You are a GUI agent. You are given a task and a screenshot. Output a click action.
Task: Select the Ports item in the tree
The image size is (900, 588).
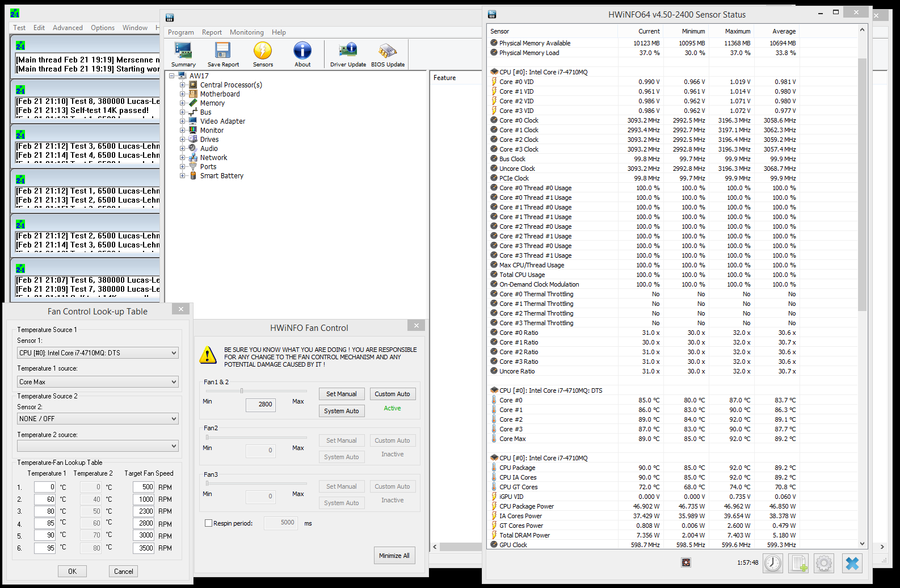(x=208, y=166)
